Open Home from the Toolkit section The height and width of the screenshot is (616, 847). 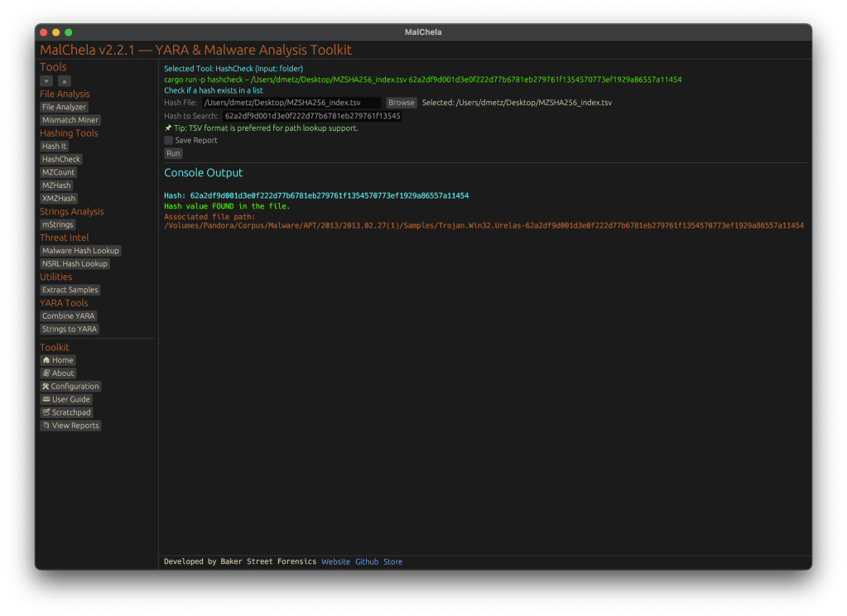(x=58, y=360)
